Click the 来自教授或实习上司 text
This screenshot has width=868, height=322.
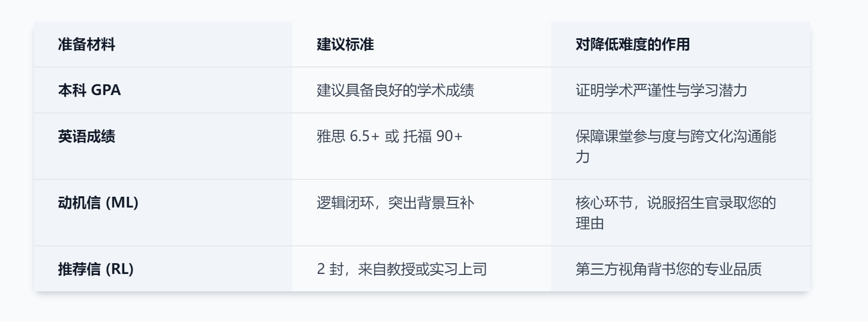(x=422, y=269)
